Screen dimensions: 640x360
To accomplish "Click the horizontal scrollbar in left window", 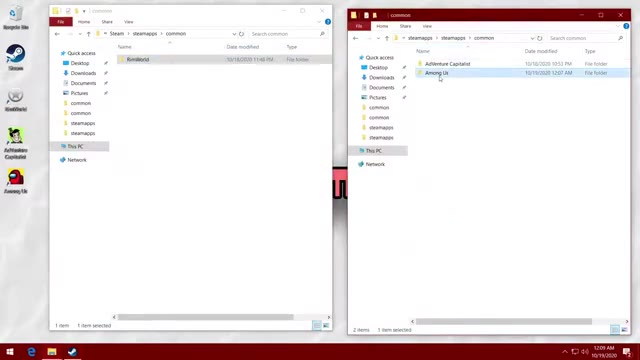I will (x=205, y=317).
